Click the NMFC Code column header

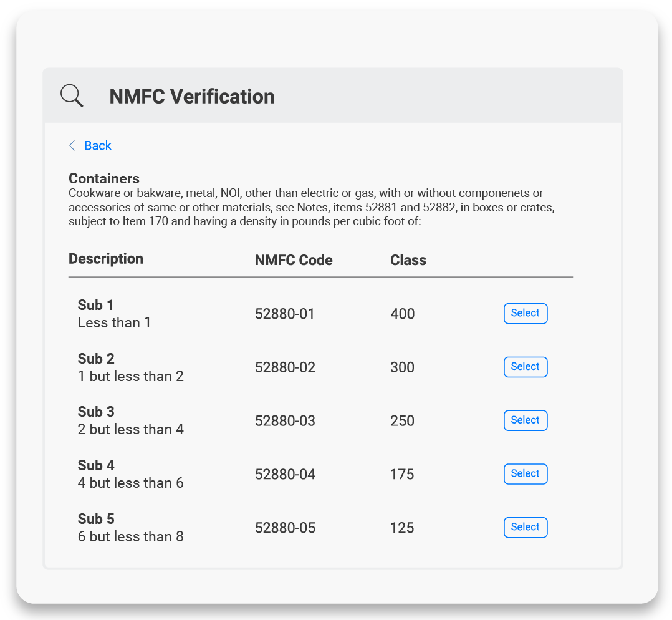pyautogui.click(x=294, y=260)
